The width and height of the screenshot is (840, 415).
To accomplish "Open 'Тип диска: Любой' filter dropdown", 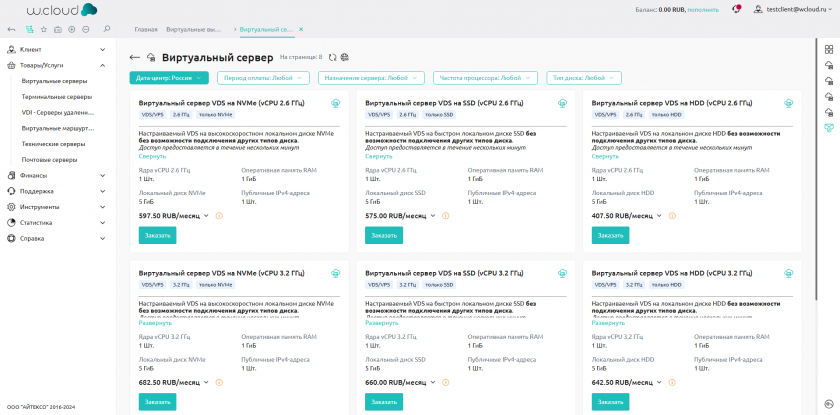I will click(x=584, y=77).
